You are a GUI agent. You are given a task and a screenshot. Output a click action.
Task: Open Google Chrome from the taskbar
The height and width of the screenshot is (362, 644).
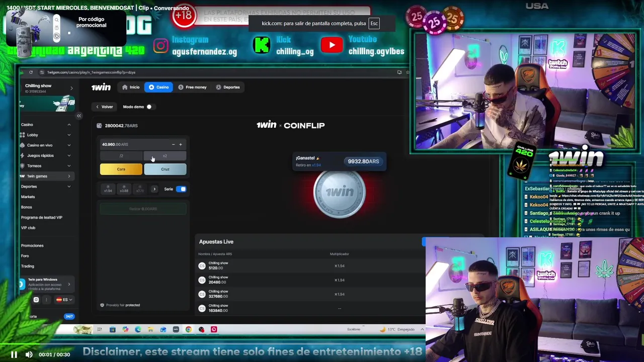[x=189, y=329]
